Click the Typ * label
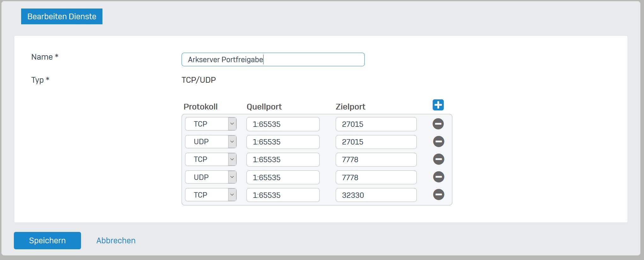 [x=40, y=80]
